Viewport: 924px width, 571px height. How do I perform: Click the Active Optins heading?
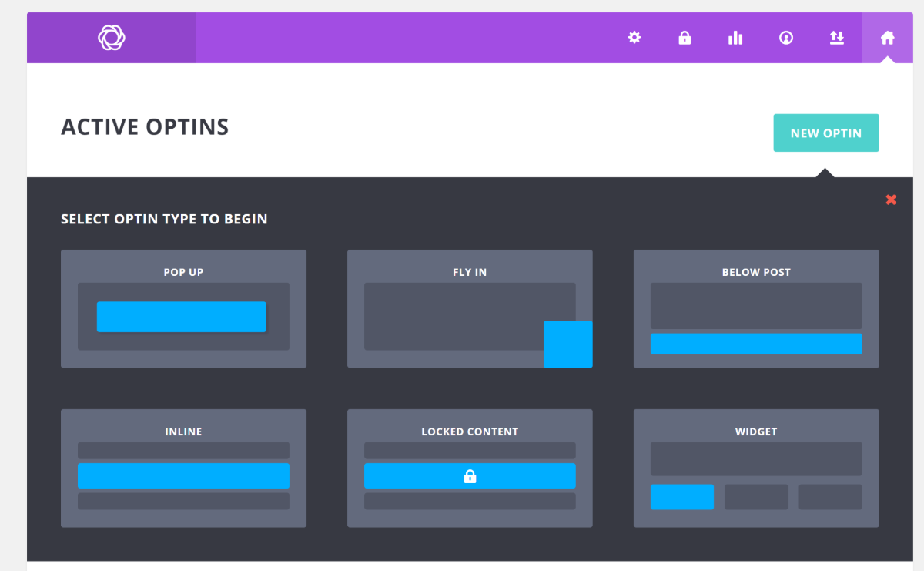point(145,127)
